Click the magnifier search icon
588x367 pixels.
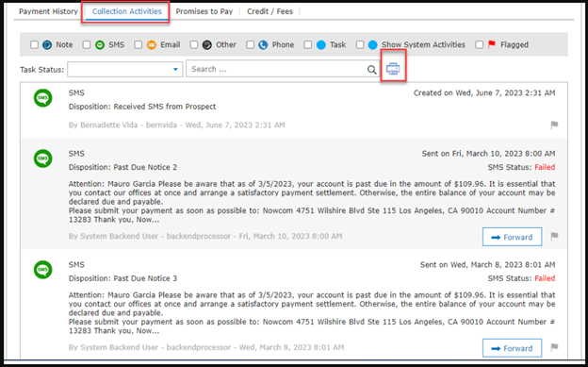(x=371, y=70)
